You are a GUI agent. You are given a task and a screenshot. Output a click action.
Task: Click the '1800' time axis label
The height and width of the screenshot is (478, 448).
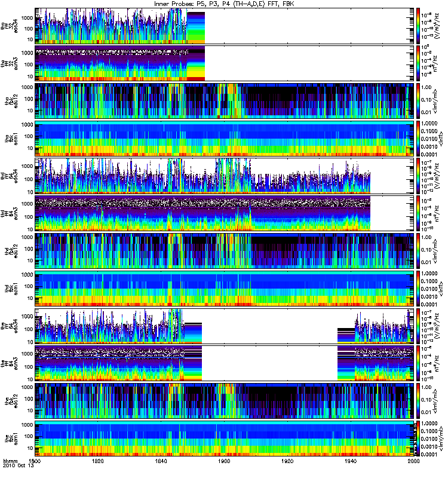[x=35, y=461]
